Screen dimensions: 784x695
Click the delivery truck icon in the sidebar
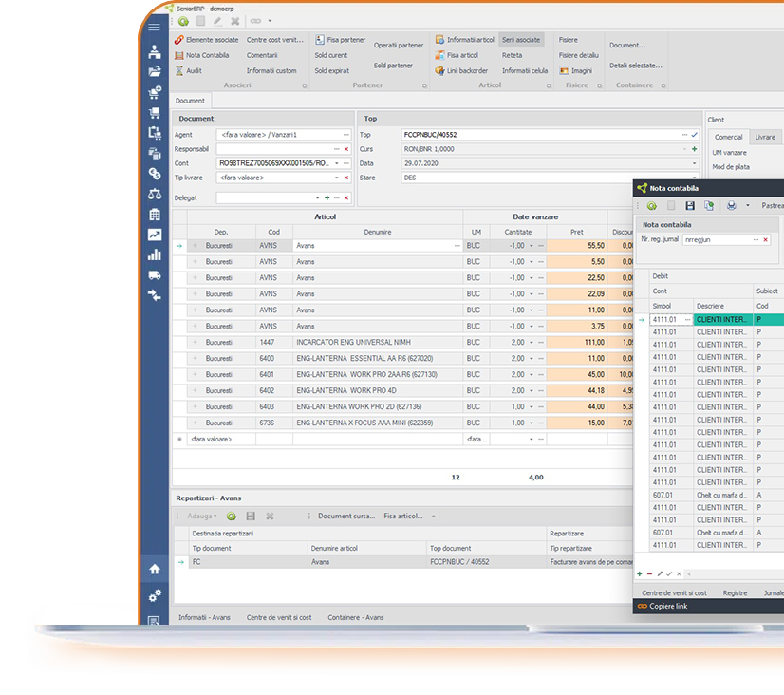click(155, 275)
